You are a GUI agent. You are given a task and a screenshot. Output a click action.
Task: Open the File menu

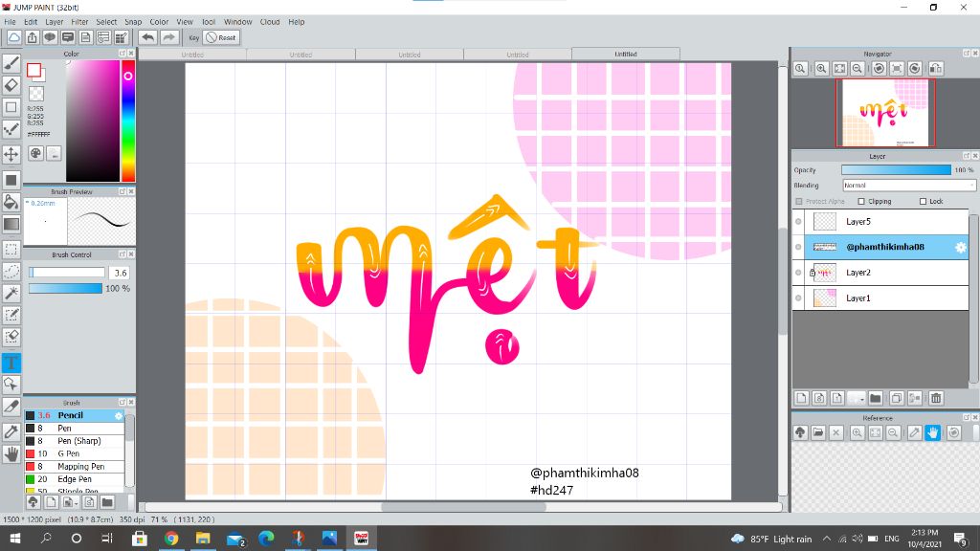(x=10, y=22)
